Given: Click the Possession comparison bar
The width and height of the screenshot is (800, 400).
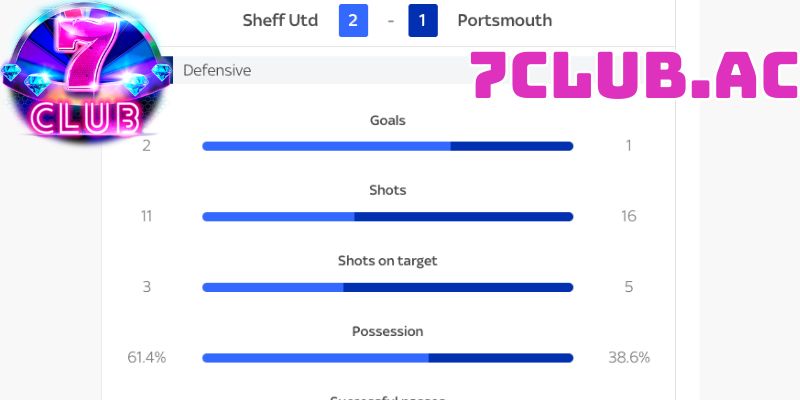Looking at the screenshot, I should (387, 357).
